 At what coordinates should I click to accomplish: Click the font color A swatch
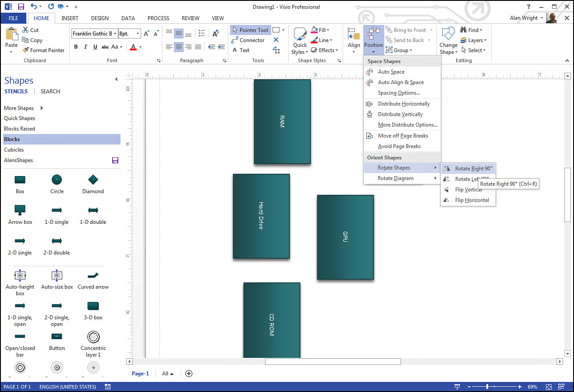click(134, 47)
